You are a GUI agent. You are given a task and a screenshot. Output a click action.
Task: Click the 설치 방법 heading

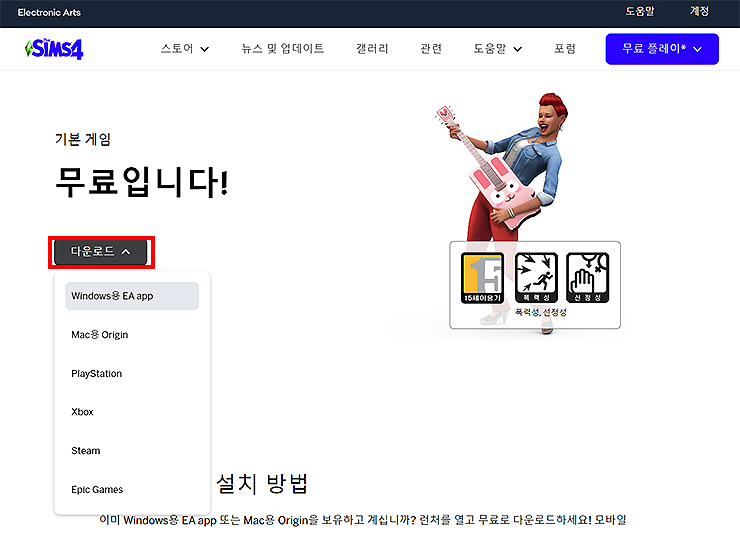(262, 484)
